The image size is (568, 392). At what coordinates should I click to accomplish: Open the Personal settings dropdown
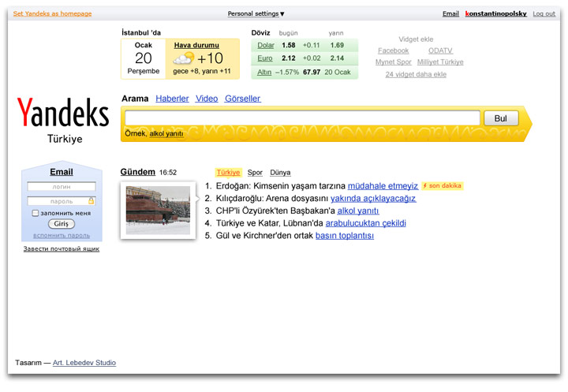[256, 13]
